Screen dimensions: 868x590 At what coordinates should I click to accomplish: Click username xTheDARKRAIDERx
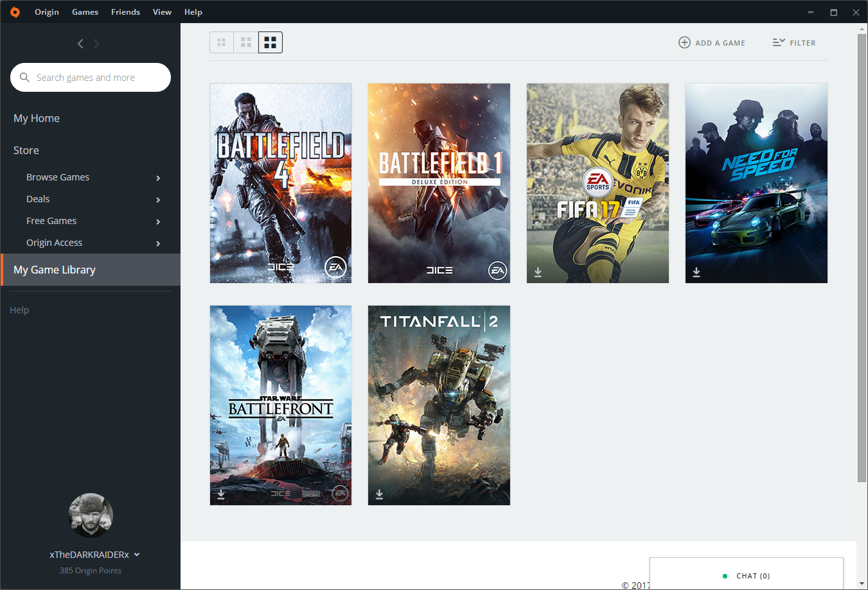pyautogui.click(x=89, y=555)
